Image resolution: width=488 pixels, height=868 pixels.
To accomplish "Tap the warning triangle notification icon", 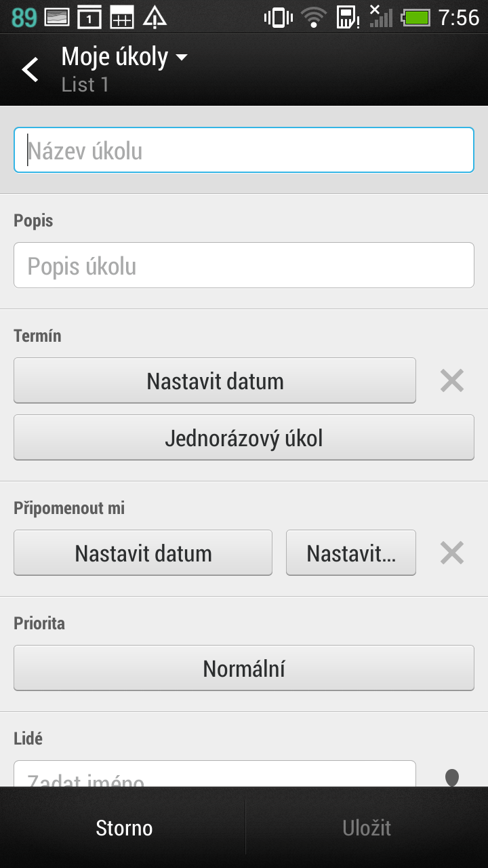I will pos(155,17).
